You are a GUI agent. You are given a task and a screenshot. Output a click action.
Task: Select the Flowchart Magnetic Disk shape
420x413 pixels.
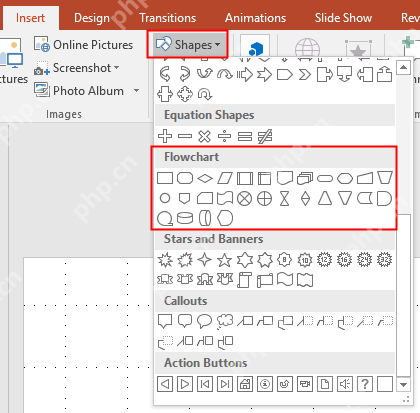[185, 219]
